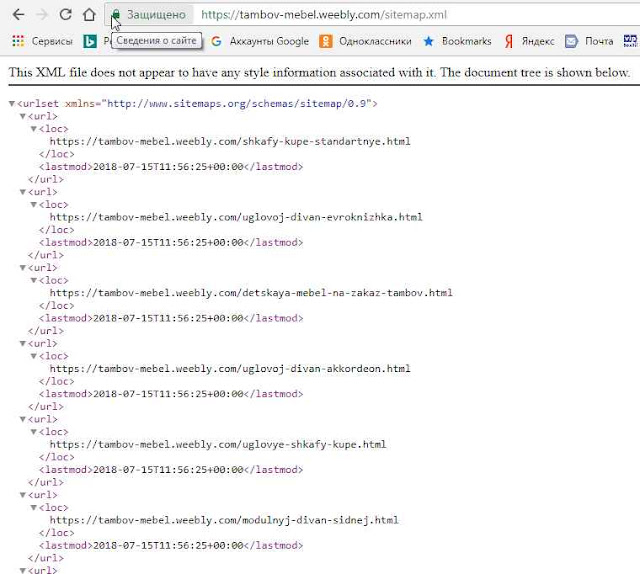Collapse url node for uglovye-shkafy-kupe
640x574 pixels.
[23, 419]
